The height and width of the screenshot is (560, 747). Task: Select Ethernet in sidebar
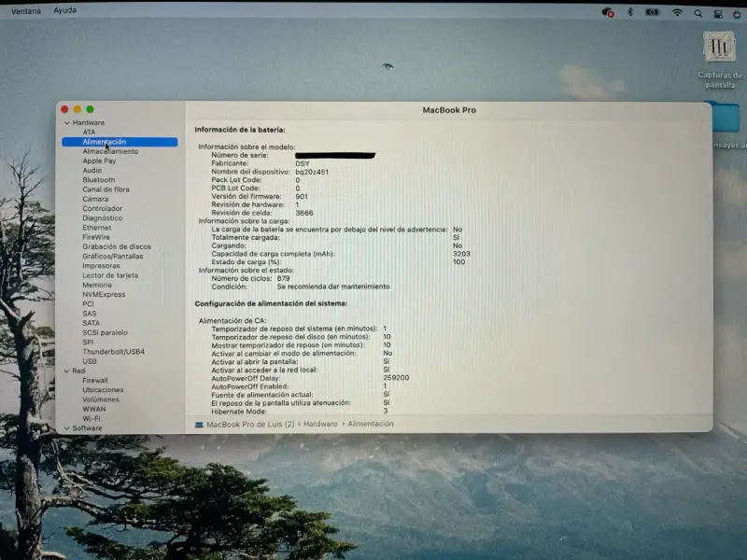97,228
